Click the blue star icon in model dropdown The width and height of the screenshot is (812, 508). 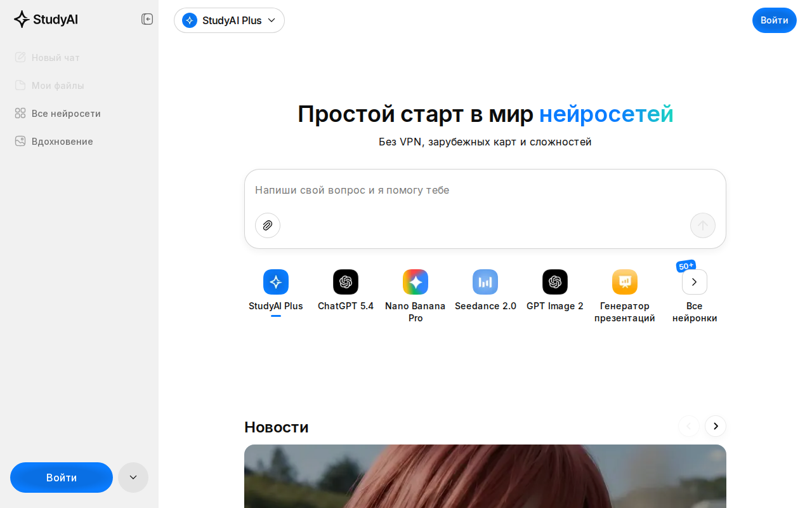point(190,20)
